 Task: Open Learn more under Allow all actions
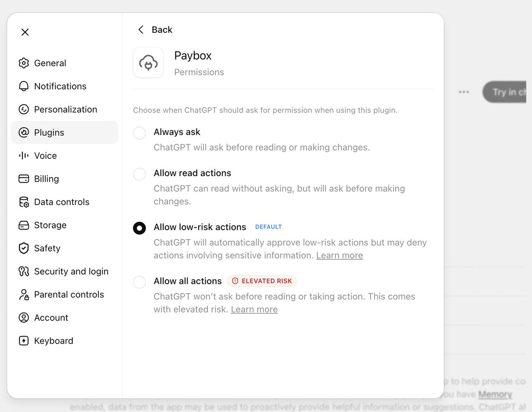tap(254, 310)
